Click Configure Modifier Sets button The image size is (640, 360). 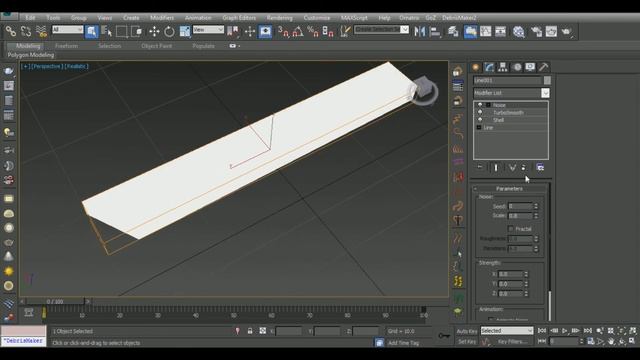coord(540,167)
